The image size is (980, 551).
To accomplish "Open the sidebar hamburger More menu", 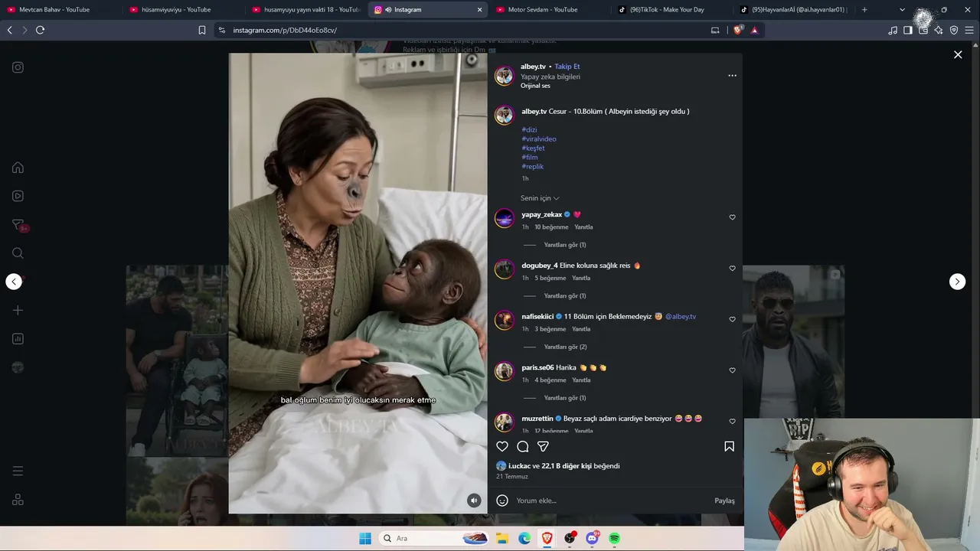I will coord(18,471).
